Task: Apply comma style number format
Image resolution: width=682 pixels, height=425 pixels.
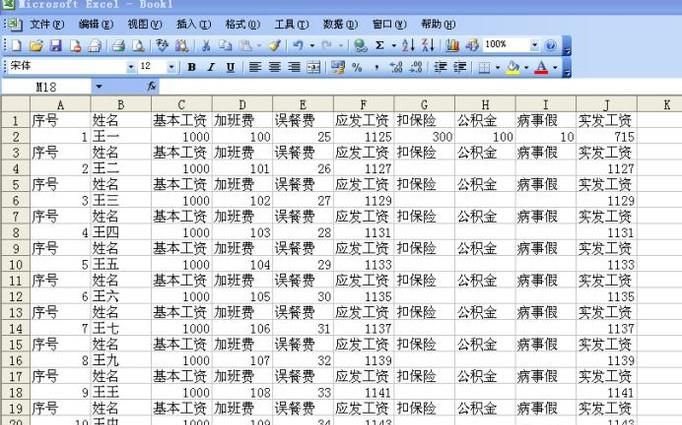Action: coord(377,67)
